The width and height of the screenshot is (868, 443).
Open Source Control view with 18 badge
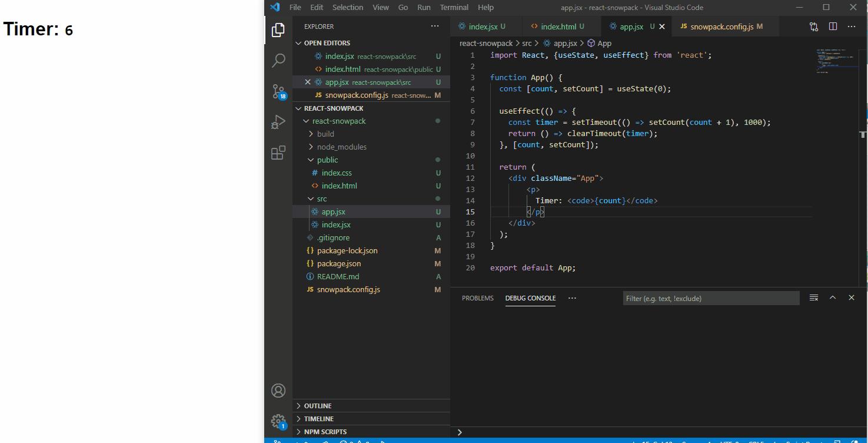tap(278, 91)
